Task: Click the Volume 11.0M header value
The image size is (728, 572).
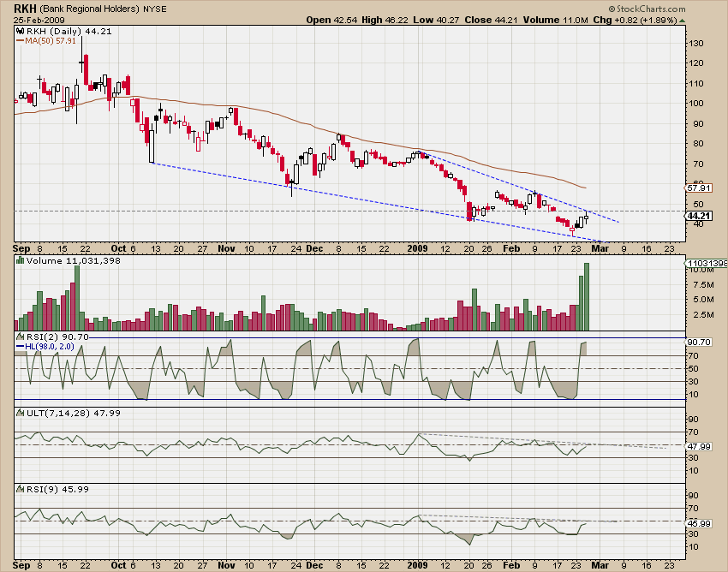Action: [x=555, y=20]
